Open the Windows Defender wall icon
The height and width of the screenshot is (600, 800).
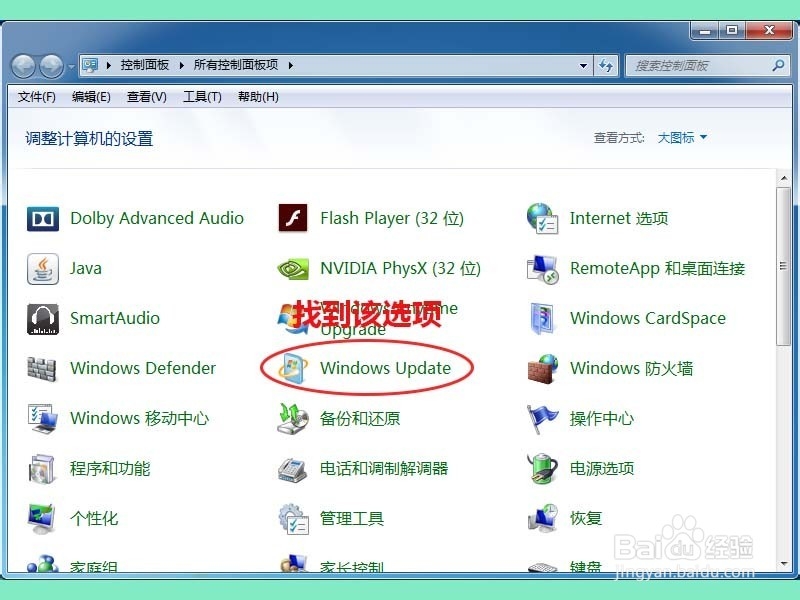[x=42, y=369]
